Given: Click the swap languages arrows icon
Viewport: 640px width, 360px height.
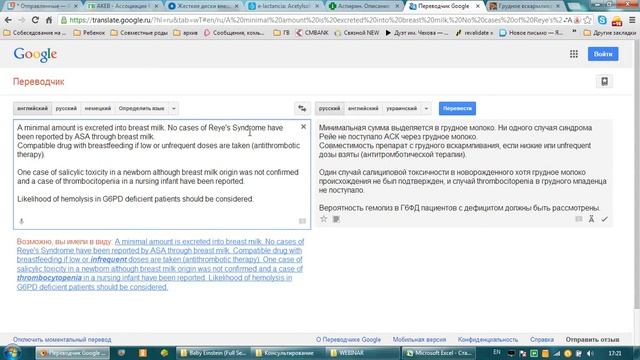Looking at the screenshot, I should point(302,109).
